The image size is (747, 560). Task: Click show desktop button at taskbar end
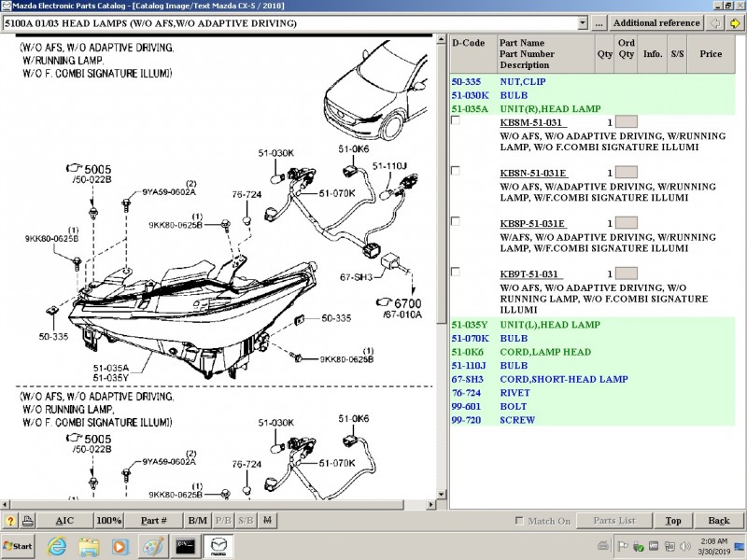coord(739,546)
